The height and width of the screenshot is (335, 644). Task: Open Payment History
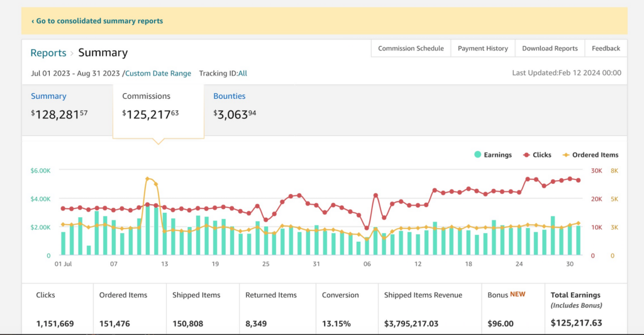coord(482,48)
